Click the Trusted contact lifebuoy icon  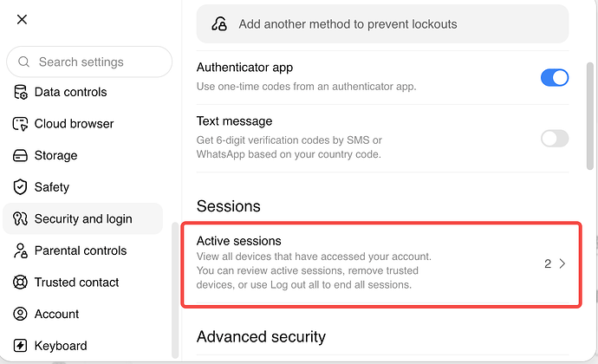click(20, 283)
